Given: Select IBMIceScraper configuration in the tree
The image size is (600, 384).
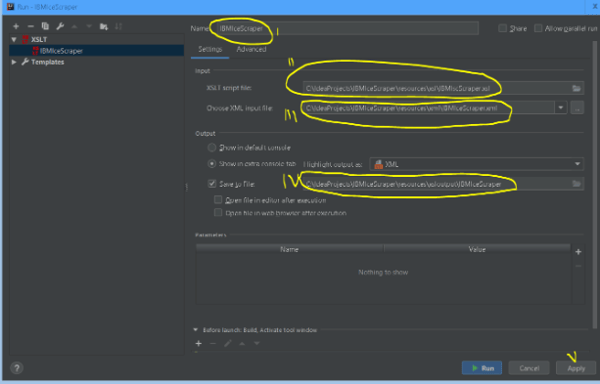Looking at the screenshot, I should 96,50.
